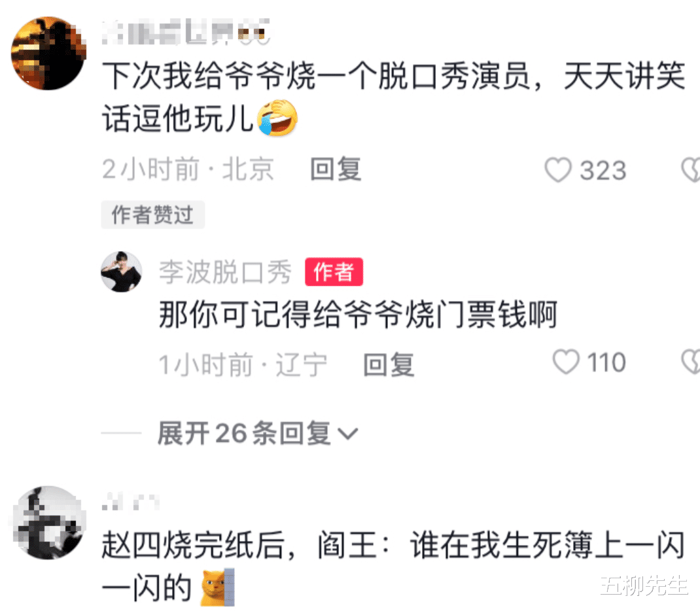The height and width of the screenshot is (611, 700).
Task: Click the red 作者 badge
Action: click(334, 271)
